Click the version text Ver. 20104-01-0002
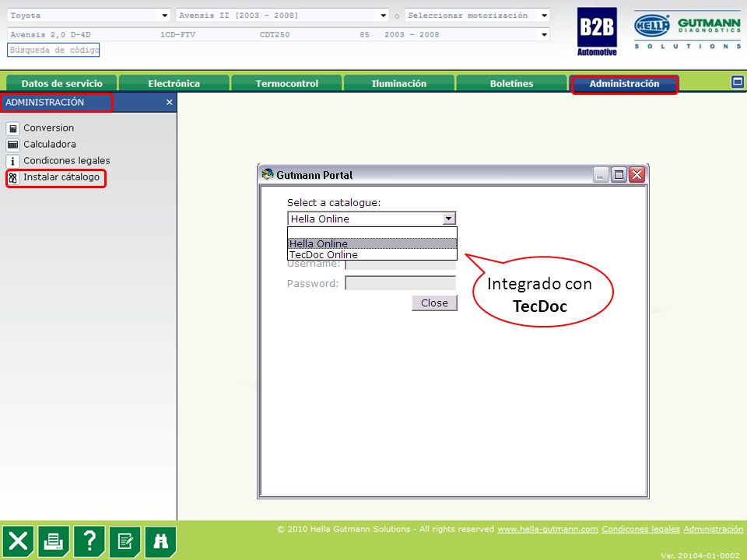Image resolution: width=747 pixels, height=560 pixels. coord(700,555)
